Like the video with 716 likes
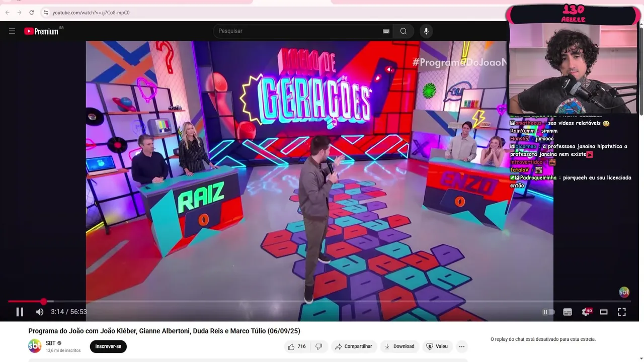The width and height of the screenshot is (644, 362). point(296,346)
